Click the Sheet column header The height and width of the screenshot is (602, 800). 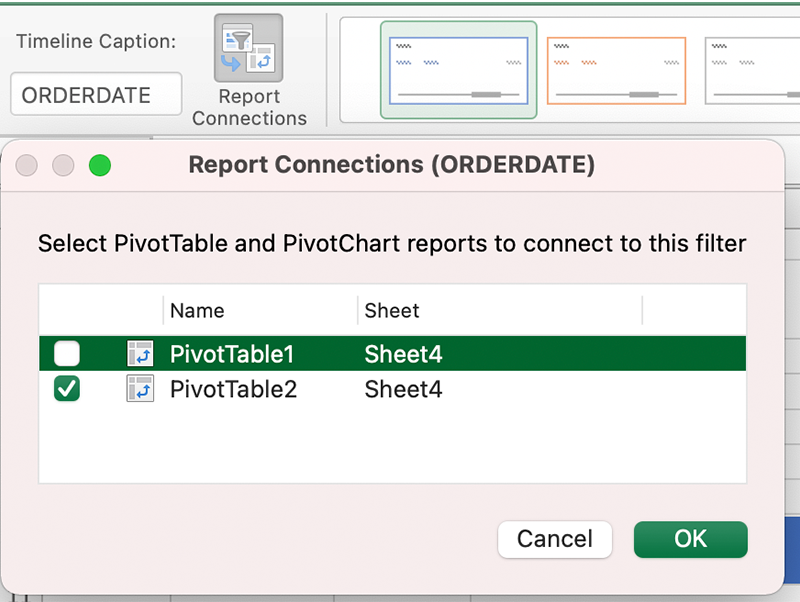point(392,311)
